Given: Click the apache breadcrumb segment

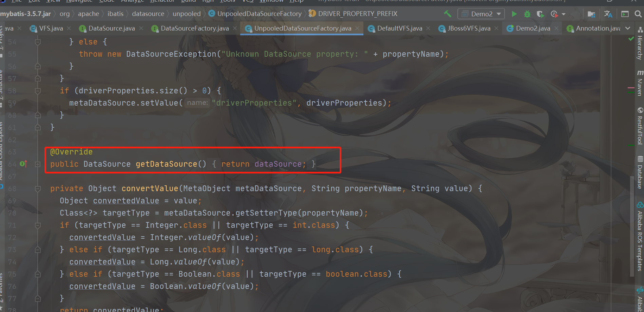Looking at the screenshot, I should 89,14.
